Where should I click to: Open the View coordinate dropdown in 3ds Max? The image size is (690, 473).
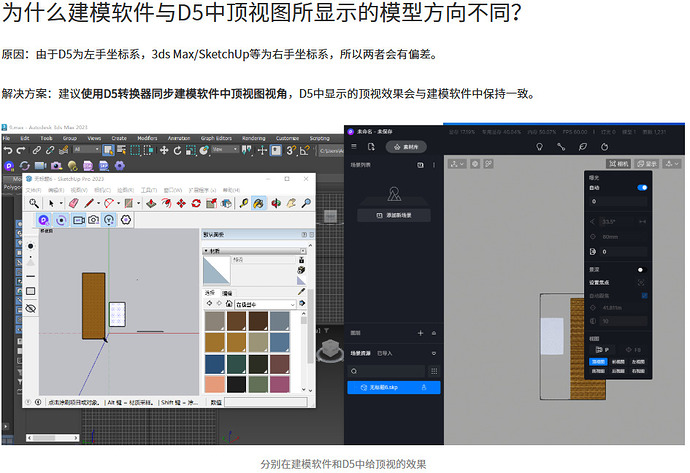coord(225,150)
